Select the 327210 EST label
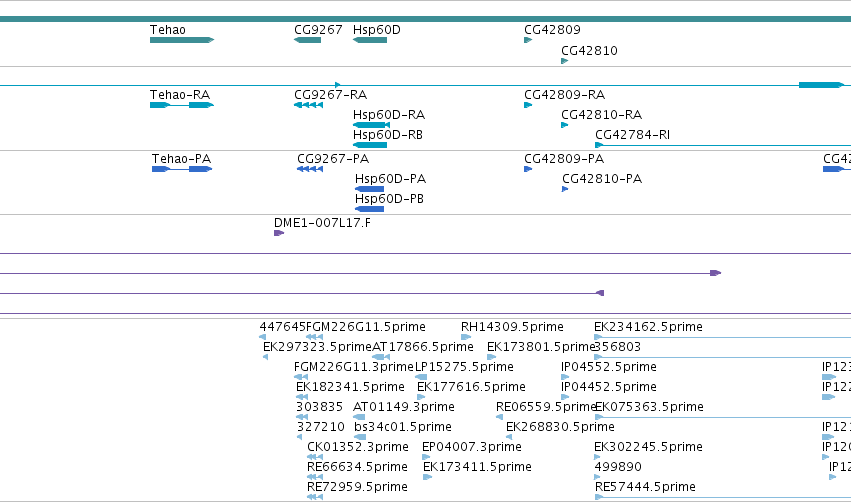Viewport: 851px width, 502px height. tap(321, 428)
